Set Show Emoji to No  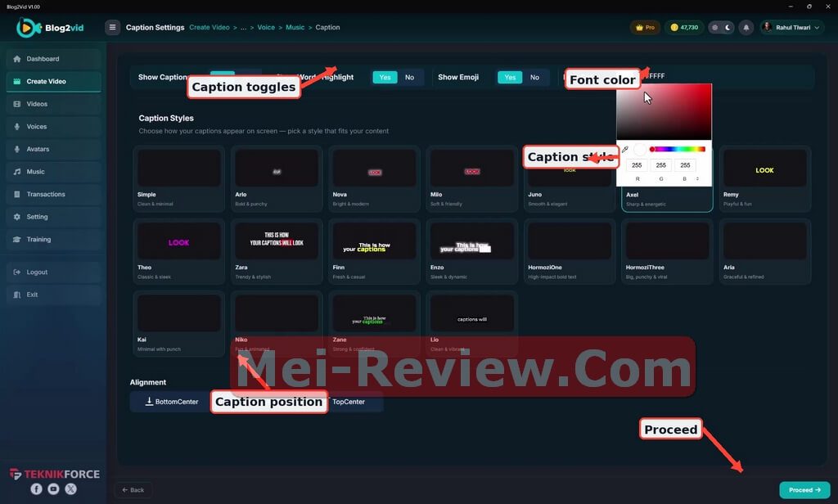coord(534,78)
